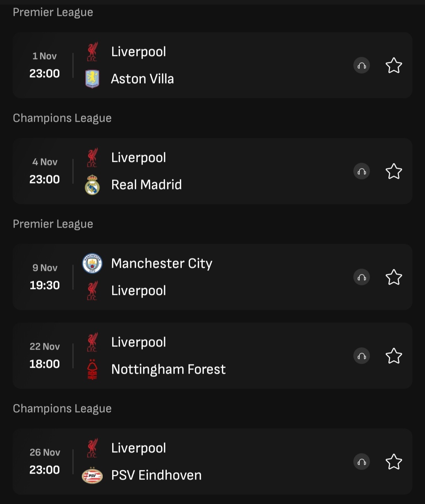425x504 pixels.
Task: Click the Manchester City club crest
Action: click(x=92, y=263)
